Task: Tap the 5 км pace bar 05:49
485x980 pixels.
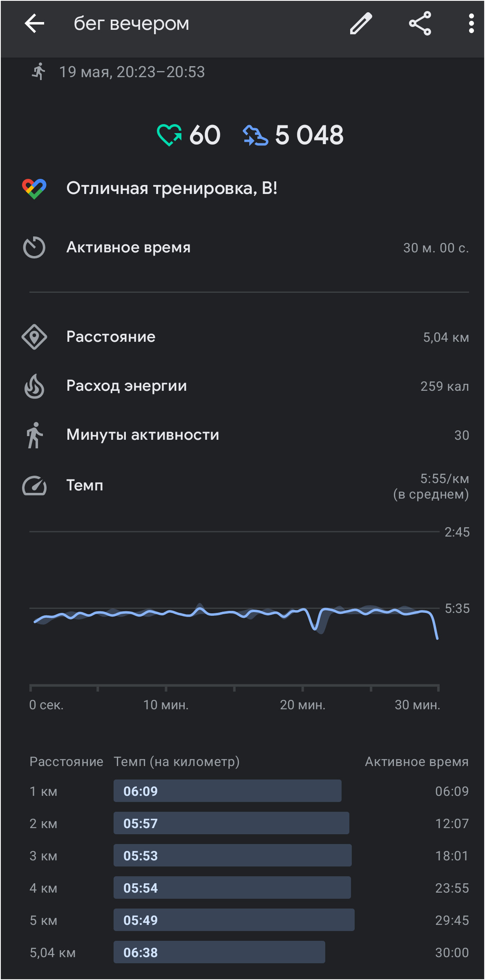Action: coord(234,920)
